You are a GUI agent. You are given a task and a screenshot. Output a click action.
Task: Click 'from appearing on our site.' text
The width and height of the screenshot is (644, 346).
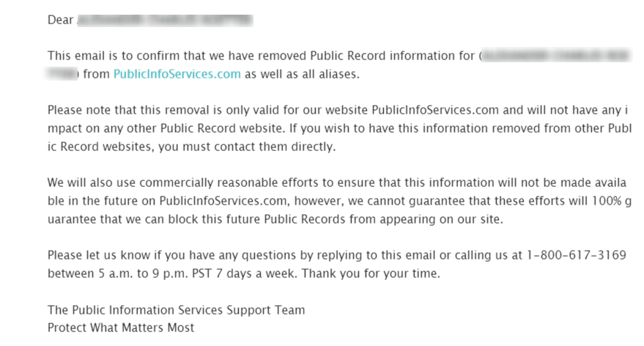tap(426, 219)
